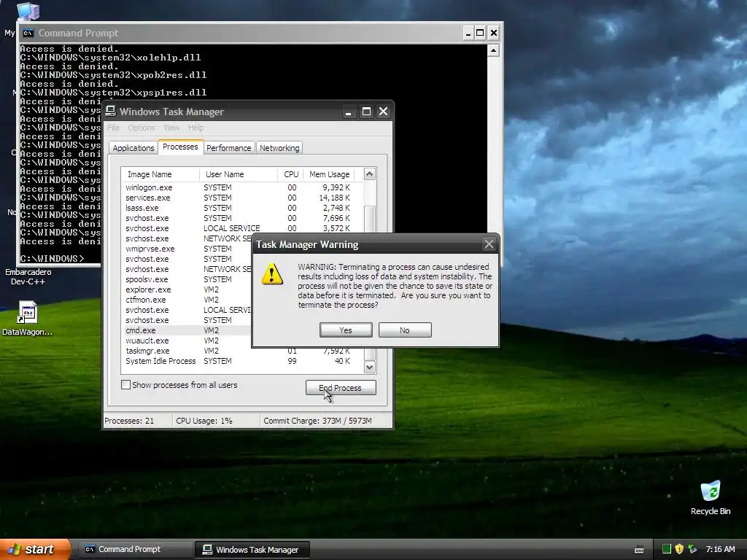Enable Show processes from all users
Image resolution: width=747 pixels, height=560 pixels.
(125, 385)
